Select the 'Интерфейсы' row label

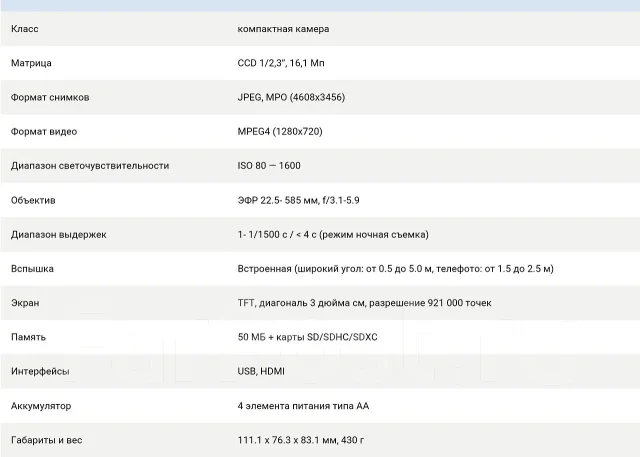pyautogui.click(x=40, y=371)
